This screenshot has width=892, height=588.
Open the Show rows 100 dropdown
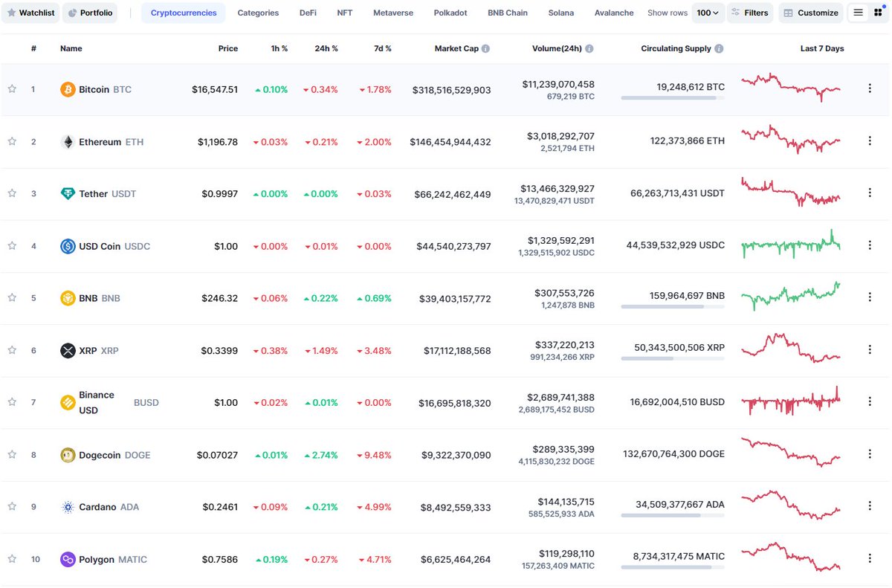(708, 12)
